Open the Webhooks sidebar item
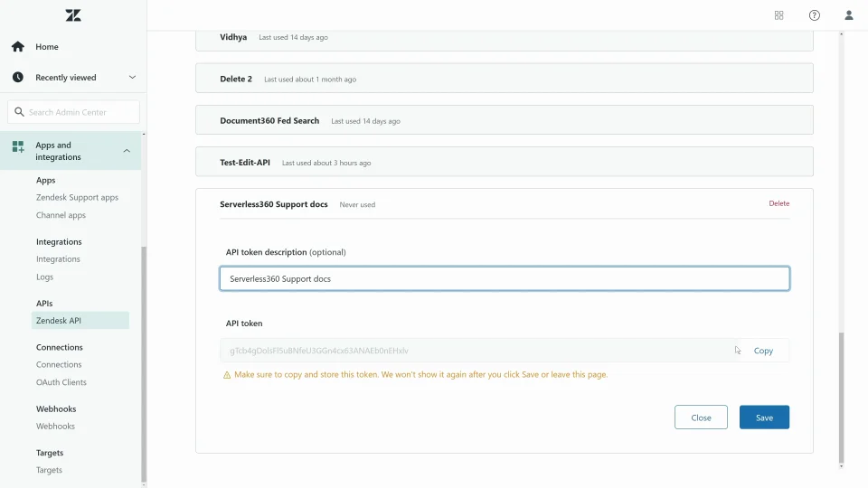The height and width of the screenshot is (488, 868). tap(55, 426)
